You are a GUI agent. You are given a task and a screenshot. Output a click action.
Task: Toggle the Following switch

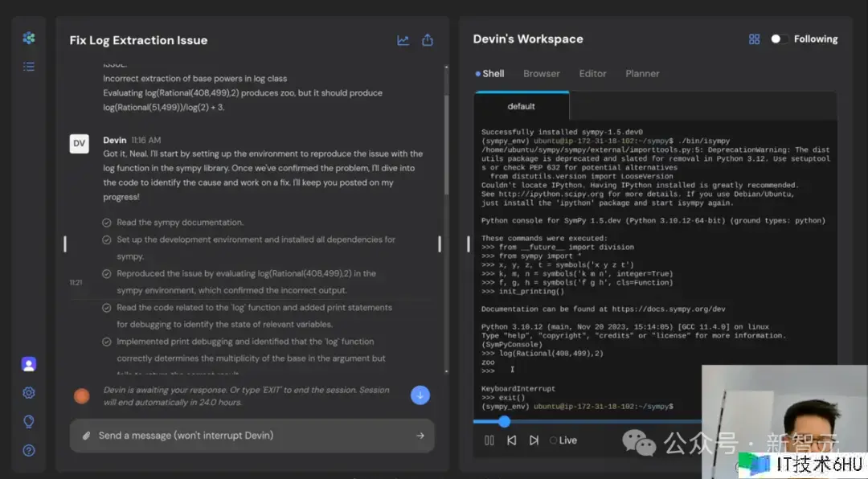click(x=777, y=39)
